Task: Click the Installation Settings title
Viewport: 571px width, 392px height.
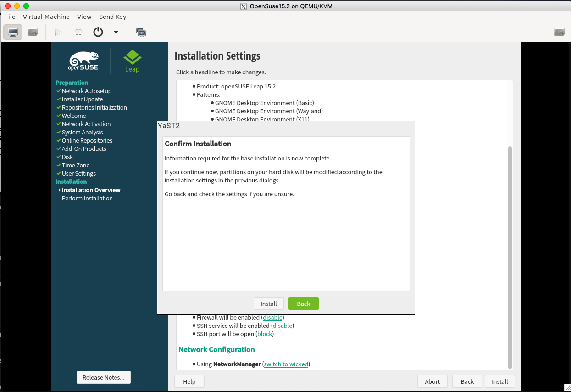Action: pyautogui.click(x=217, y=56)
